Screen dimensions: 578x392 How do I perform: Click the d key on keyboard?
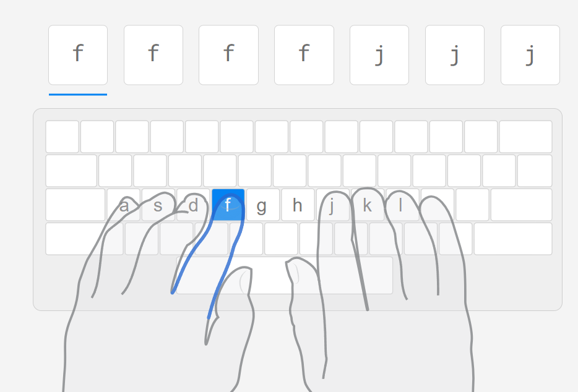coord(193,205)
